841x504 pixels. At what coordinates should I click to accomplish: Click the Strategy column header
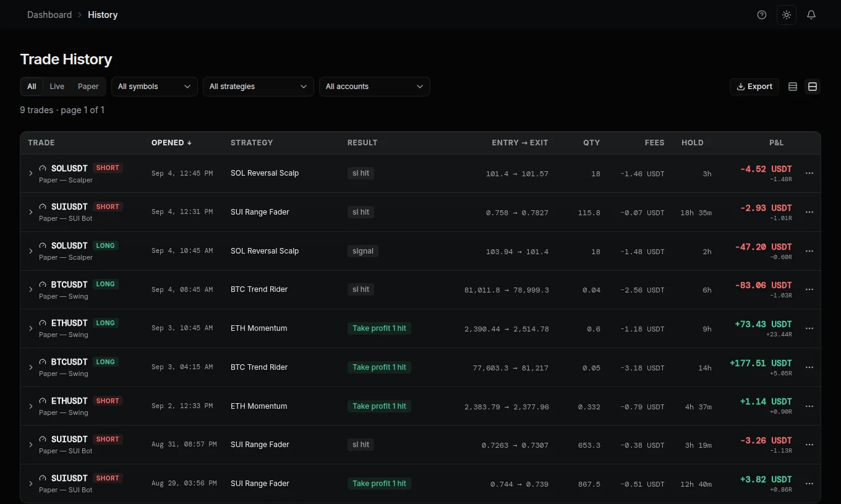click(x=252, y=143)
